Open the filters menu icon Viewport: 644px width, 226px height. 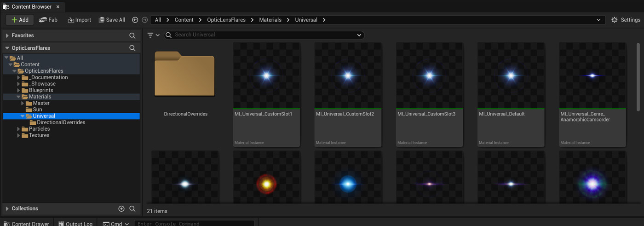153,35
